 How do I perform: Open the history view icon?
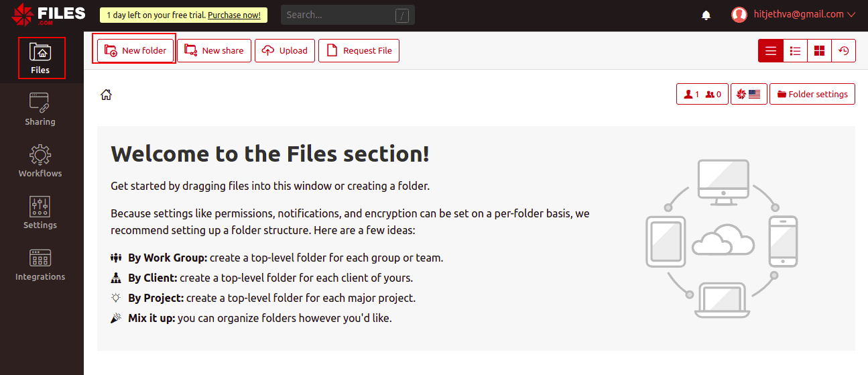[x=844, y=50]
